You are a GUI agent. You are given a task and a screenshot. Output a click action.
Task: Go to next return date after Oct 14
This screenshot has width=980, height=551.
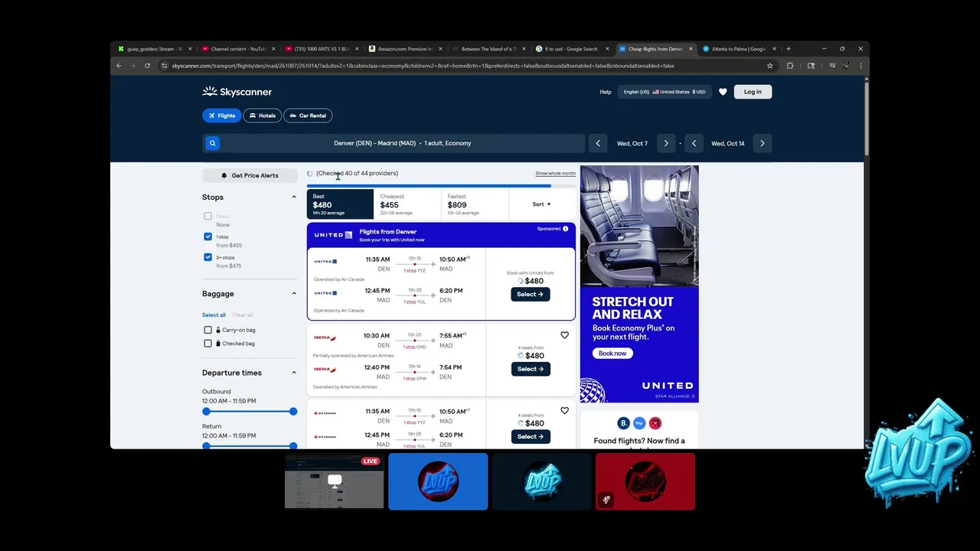[762, 143]
